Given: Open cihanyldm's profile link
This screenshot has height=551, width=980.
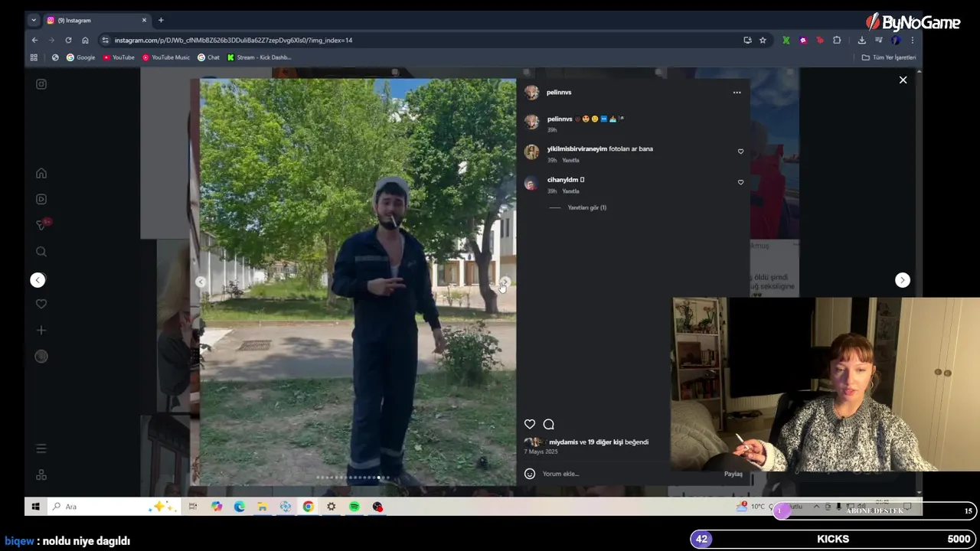Looking at the screenshot, I should point(563,180).
